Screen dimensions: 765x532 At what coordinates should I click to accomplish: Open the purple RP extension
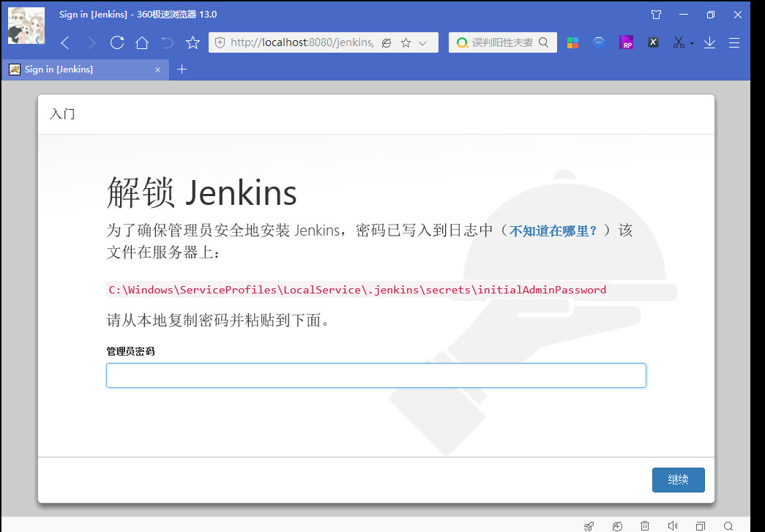click(626, 42)
